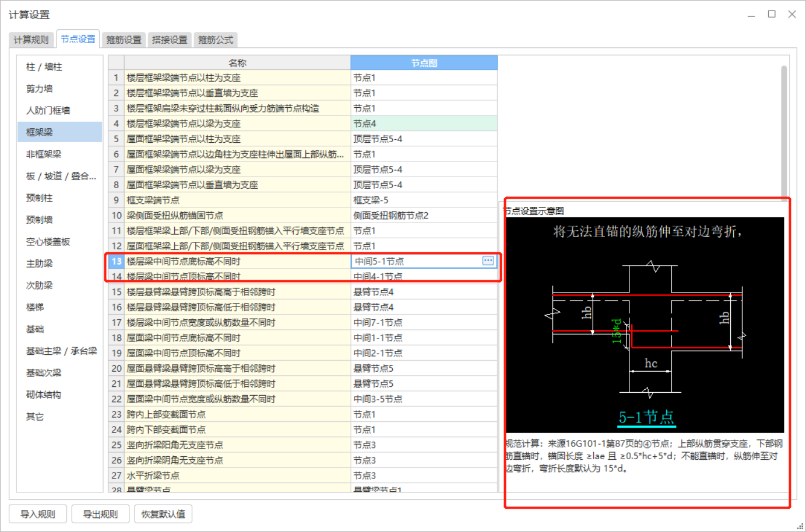
Task: Select row 2 楼层框架梁端节点以垂直墙为支座
Action: [x=237, y=93]
